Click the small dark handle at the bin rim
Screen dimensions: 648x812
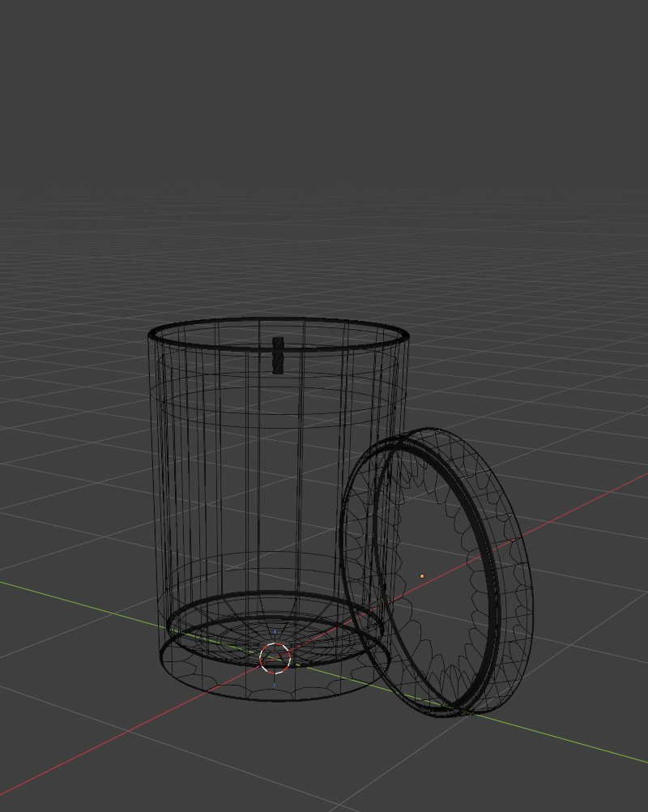click(x=278, y=355)
